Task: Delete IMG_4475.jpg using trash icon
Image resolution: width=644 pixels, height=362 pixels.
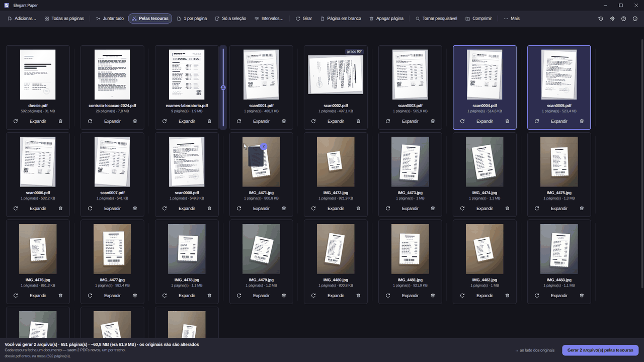Action: point(582,208)
